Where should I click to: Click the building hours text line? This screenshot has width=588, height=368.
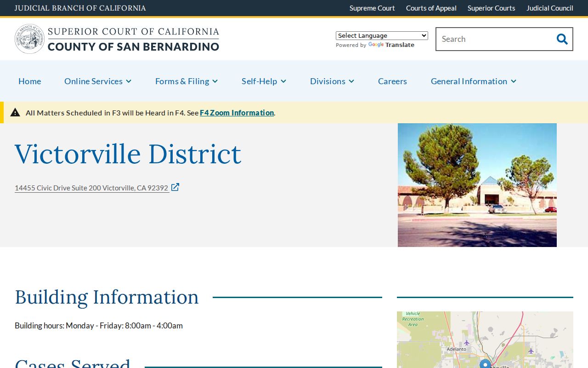99,326
